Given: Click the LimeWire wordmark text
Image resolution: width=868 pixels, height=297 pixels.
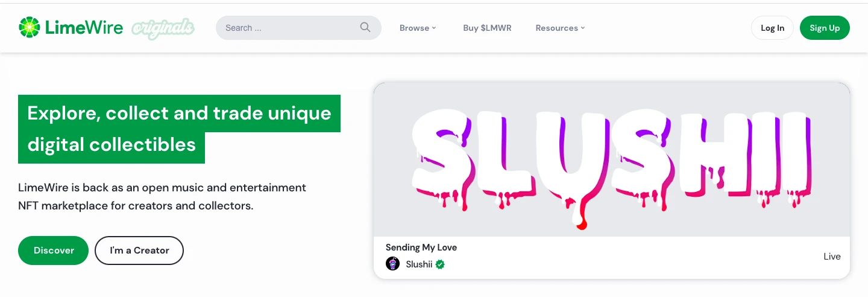Looking at the screenshot, I should pyautogui.click(x=84, y=27).
